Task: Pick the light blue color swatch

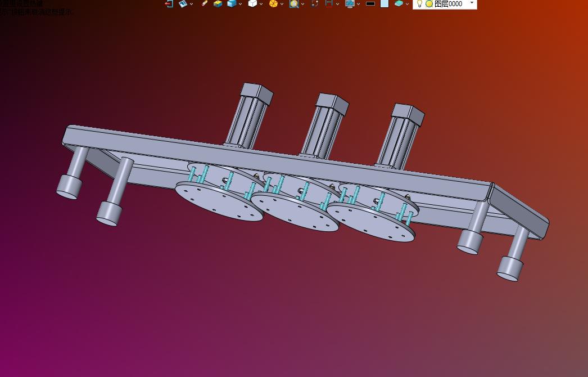Action: click(x=385, y=4)
